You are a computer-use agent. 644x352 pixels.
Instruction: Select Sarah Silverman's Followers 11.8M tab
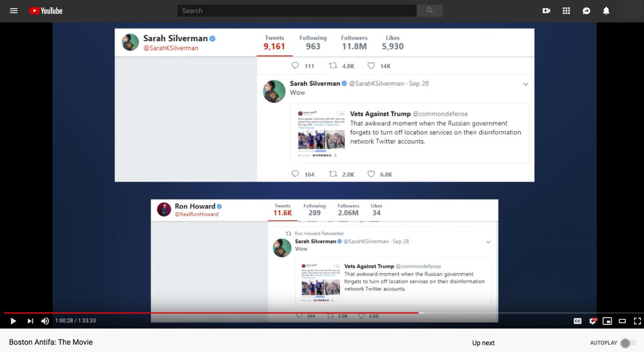354,43
